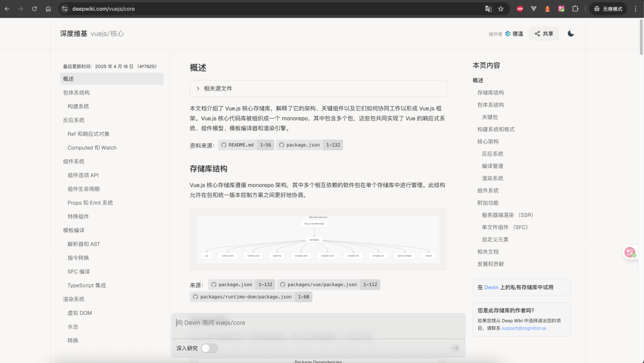Screen dimensions: 644x363
Task: Click the pink square extension icon
Action: point(562,8)
